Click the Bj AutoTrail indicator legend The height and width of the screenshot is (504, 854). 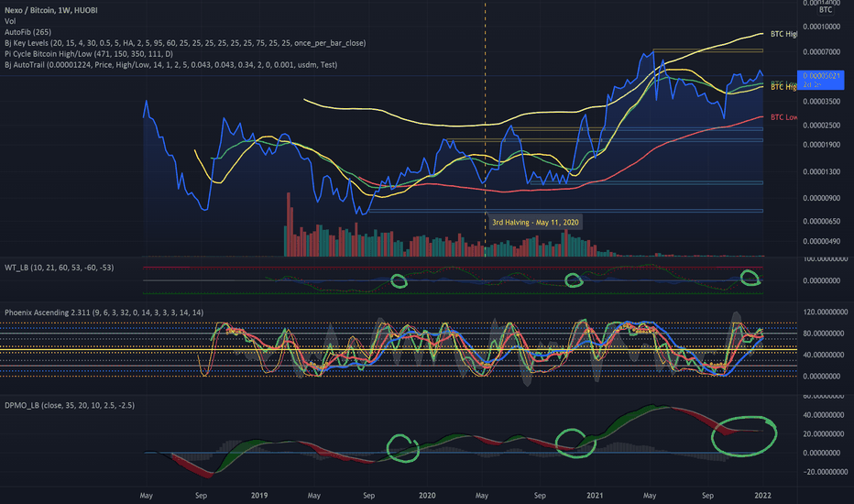click(x=171, y=65)
